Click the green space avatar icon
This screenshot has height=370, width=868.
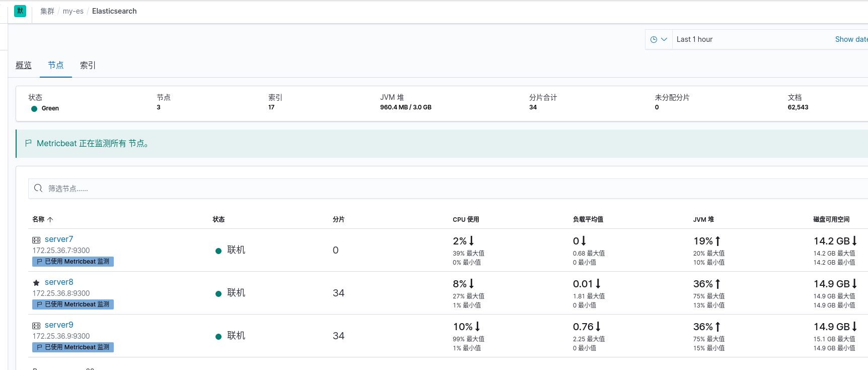(x=20, y=11)
